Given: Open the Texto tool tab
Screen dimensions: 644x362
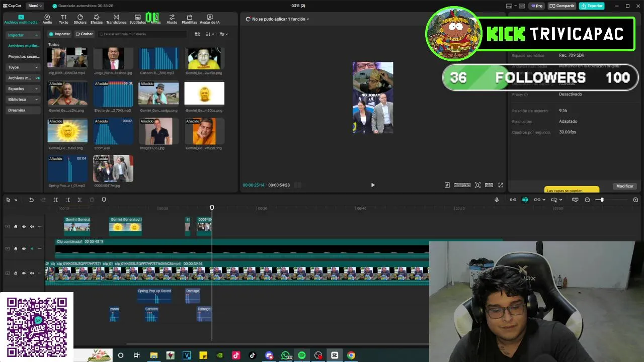Looking at the screenshot, I should pyautogui.click(x=63, y=19).
